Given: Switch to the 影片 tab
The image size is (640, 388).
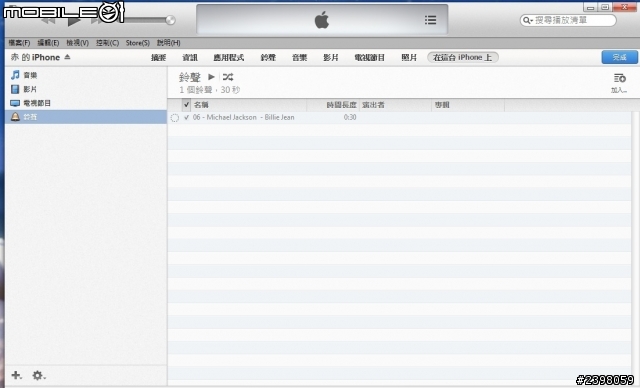Looking at the screenshot, I should click(x=331, y=58).
